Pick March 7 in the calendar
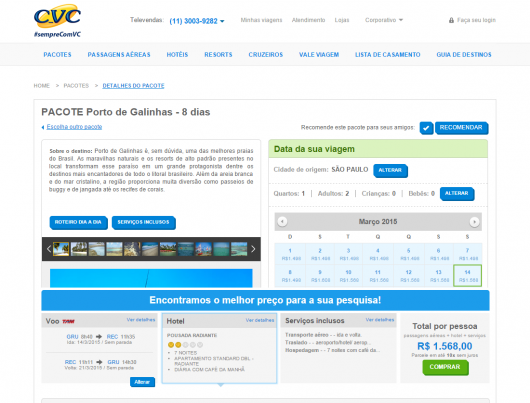 tap(468, 254)
